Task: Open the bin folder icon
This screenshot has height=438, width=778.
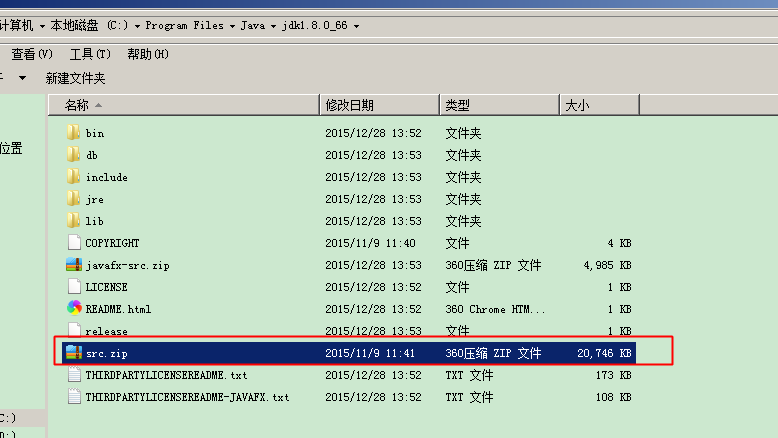Action: tap(73, 132)
